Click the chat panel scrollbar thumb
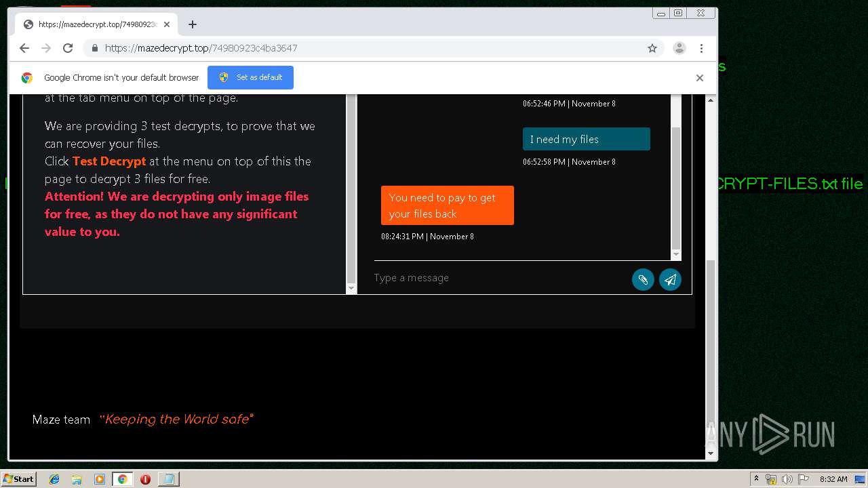The height and width of the screenshot is (488, 868). tap(676, 188)
